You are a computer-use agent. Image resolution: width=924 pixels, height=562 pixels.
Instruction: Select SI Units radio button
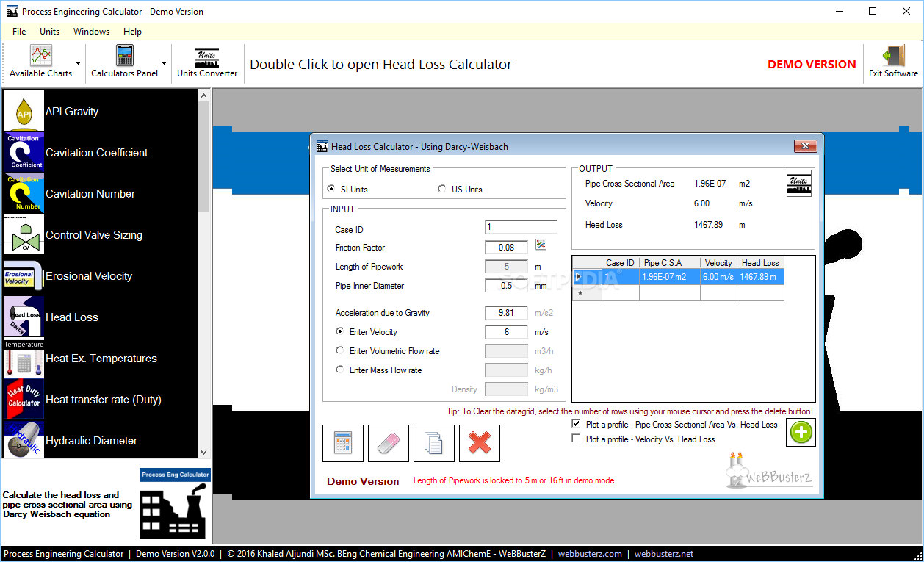click(x=331, y=189)
